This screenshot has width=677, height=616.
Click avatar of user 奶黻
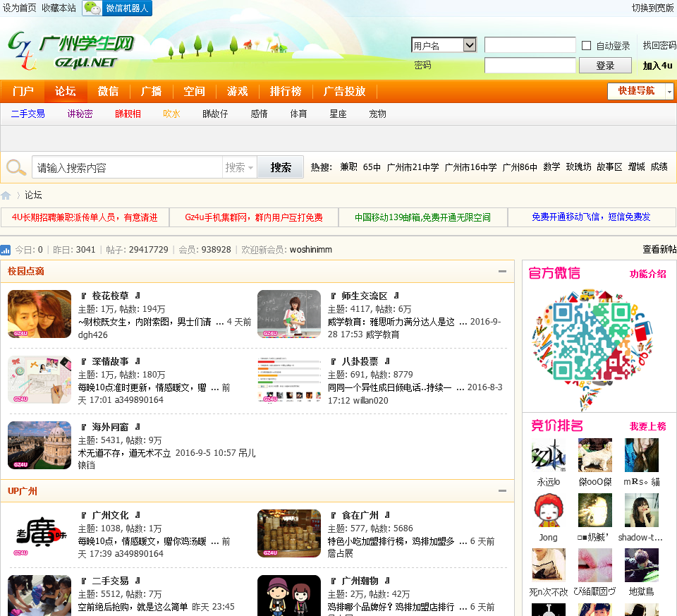(595, 510)
